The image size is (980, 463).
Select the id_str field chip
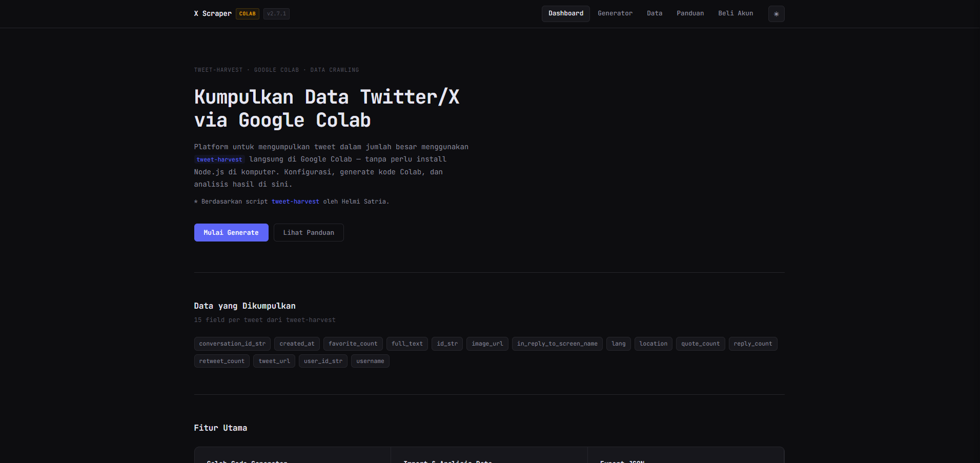[447, 344]
